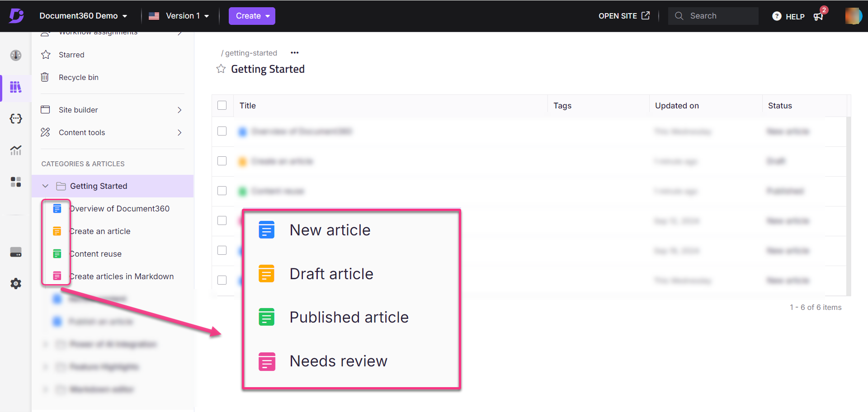Check the sixth article row checkbox
This screenshot has width=868, height=412.
click(222, 280)
